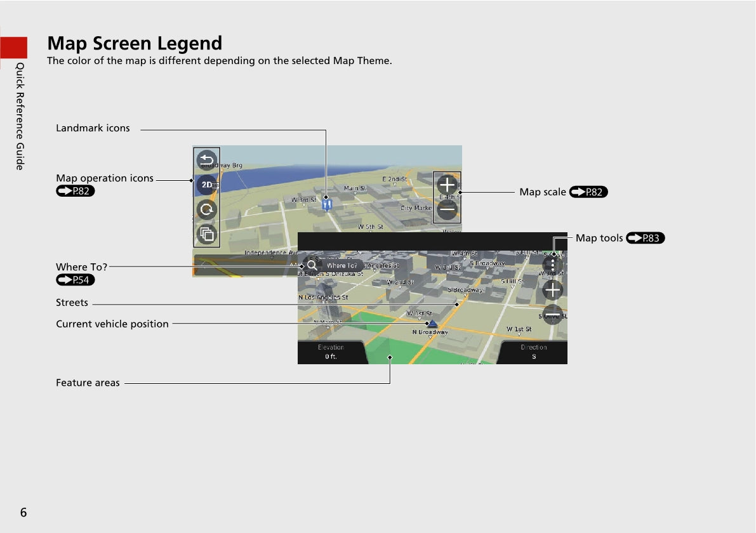The height and width of the screenshot is (533, 756).
Task: Open the P.83 reference beside Map tools
Action: coord(645,239)
